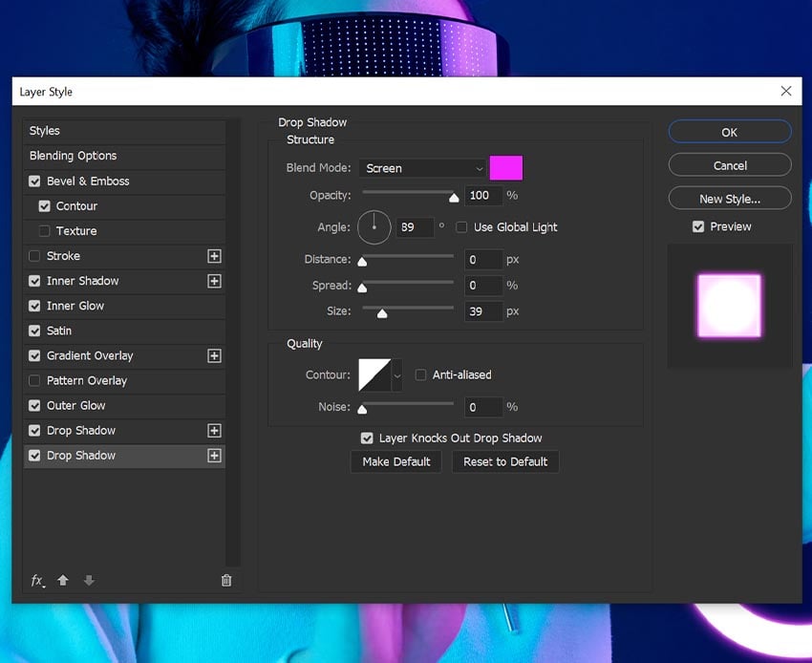This screenshot has width=812, height=663.
Task: Select the Inner Glow effect row label
Action: pyautogui.click(x=75, y=306)
